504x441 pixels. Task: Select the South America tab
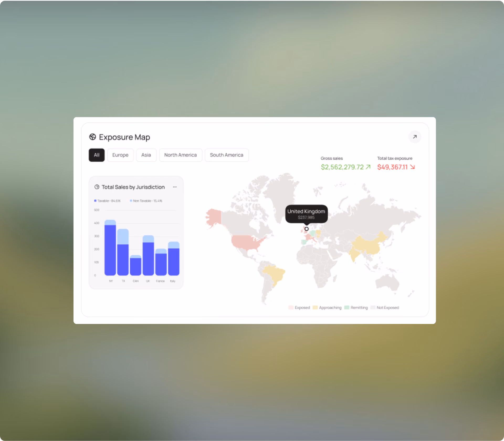tap(226, 155)
